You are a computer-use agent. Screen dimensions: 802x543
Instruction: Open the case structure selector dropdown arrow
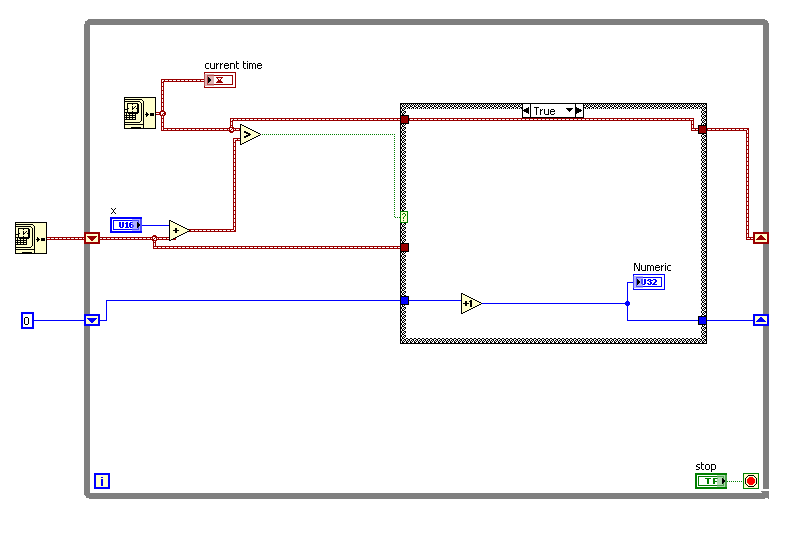569,110
